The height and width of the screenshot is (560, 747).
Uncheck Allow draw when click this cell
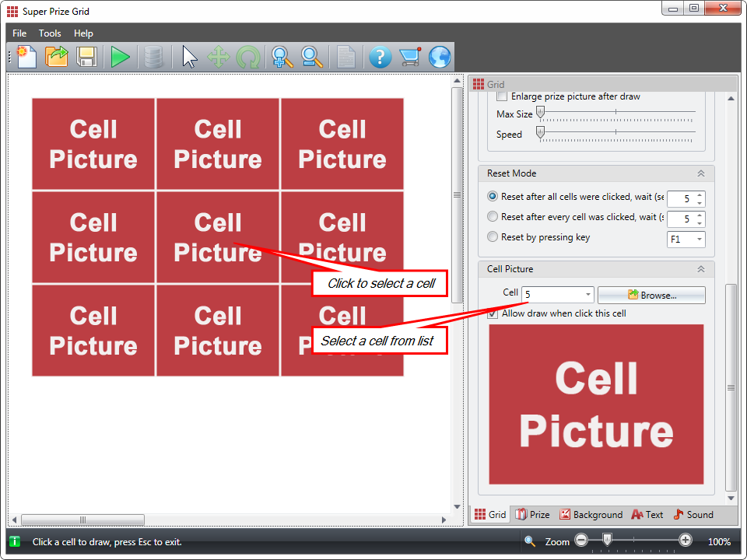click(x=493, y=313)
